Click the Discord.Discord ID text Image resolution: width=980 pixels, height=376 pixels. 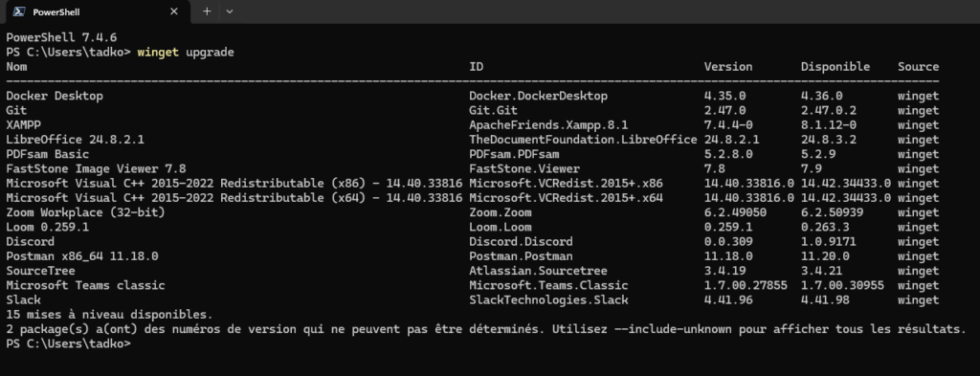tap(522, 242)
